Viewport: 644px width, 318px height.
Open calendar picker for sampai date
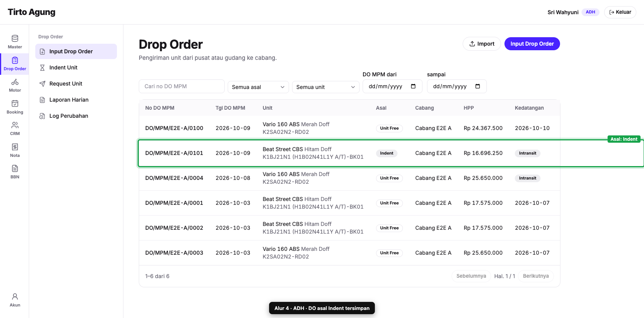click(478, 86)
